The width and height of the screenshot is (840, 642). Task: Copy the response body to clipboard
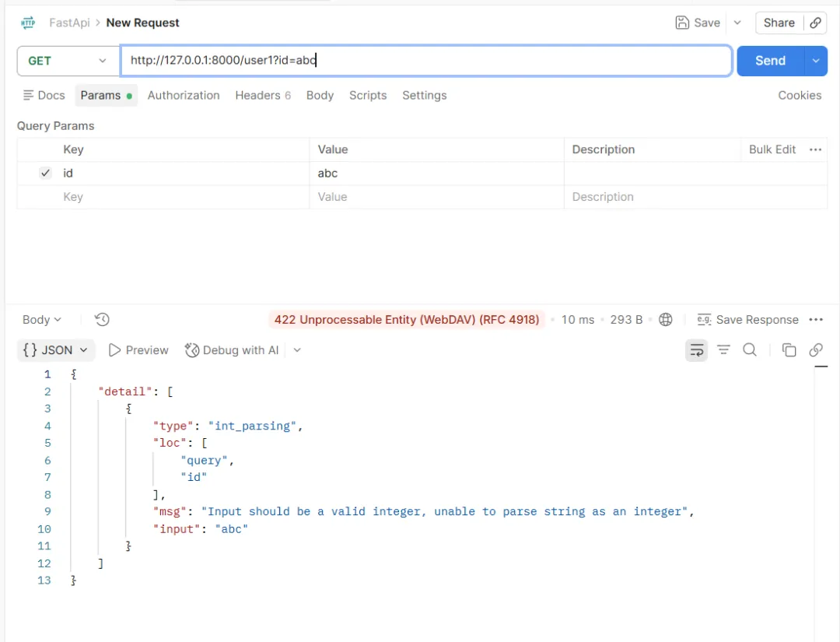coord(789,350)
